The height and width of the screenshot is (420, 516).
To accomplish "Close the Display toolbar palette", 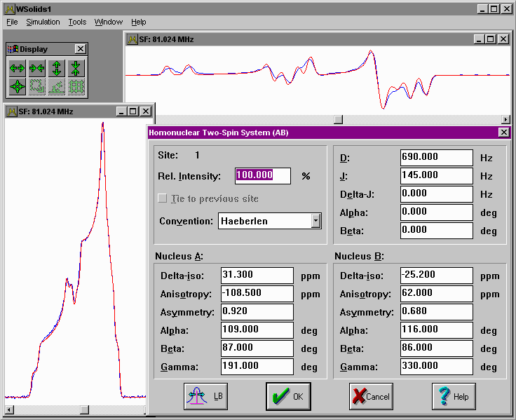I will point(81,49).
